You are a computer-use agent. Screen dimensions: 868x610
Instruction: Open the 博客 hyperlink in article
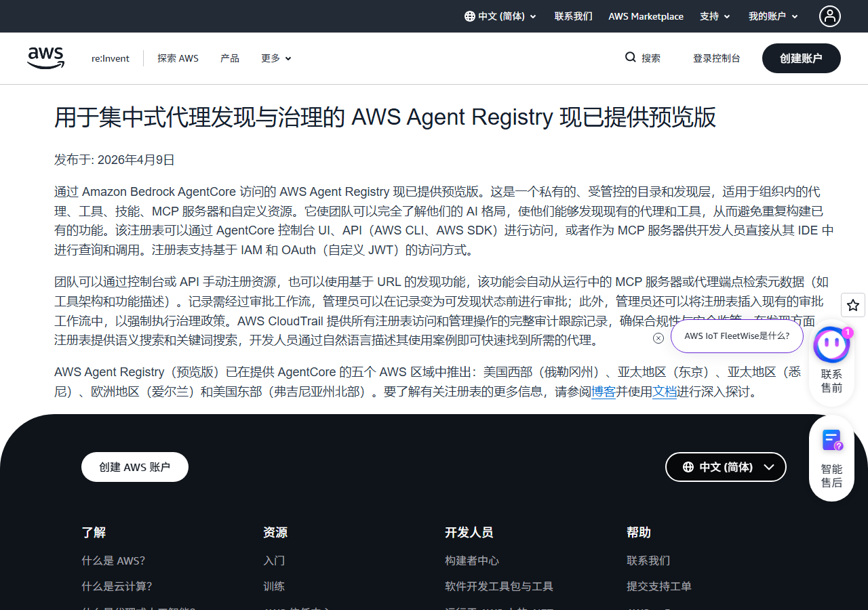[x=604, y=392]
